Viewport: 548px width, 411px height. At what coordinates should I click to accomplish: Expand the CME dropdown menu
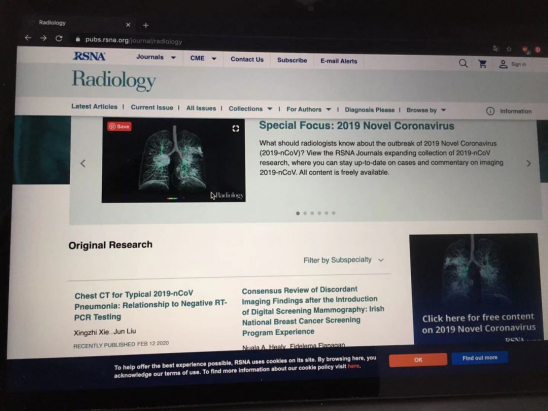coord(203,58)
